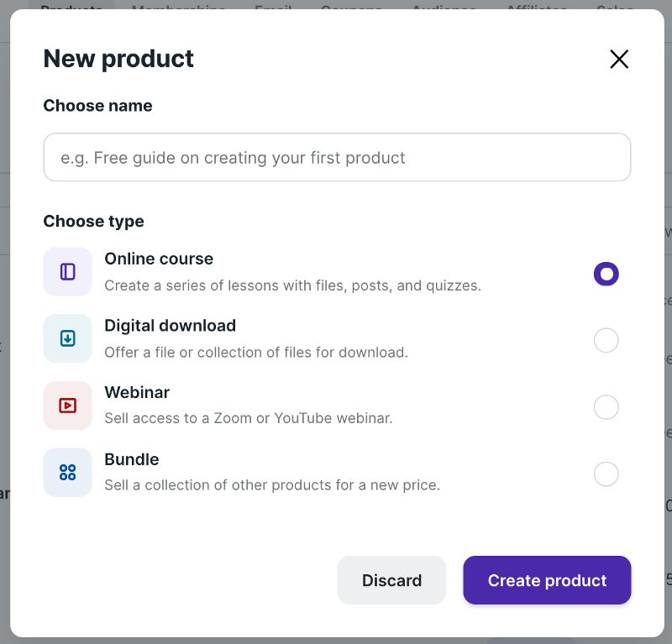Screen dimensions: 672x644
Task: Select the Digital download radio button
Action: 606,340
